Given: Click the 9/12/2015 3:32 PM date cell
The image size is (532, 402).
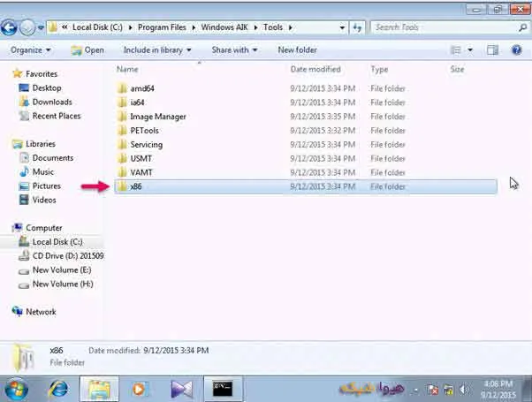Looking at the screenshot, I should point(323,131).
